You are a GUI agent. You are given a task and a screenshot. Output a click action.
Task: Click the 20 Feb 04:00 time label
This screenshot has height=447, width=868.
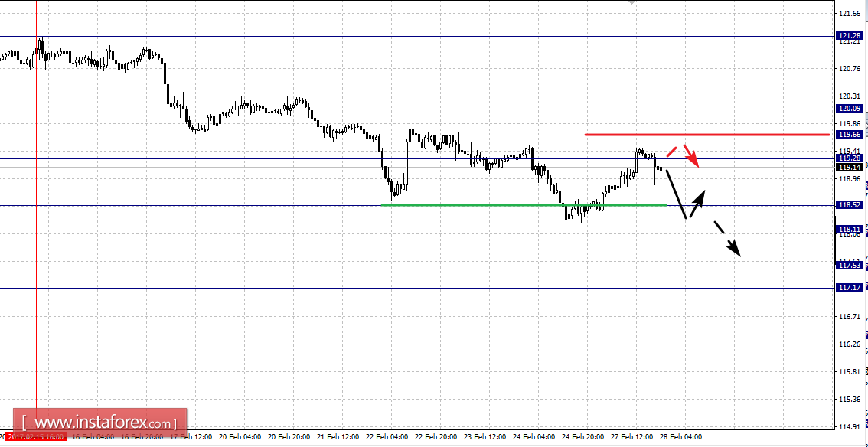239,436
